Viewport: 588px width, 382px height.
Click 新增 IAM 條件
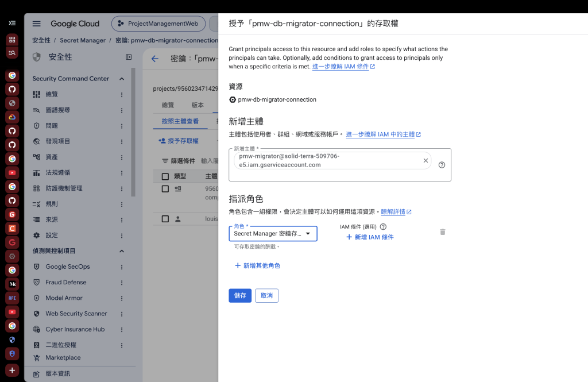coord(370,237)
